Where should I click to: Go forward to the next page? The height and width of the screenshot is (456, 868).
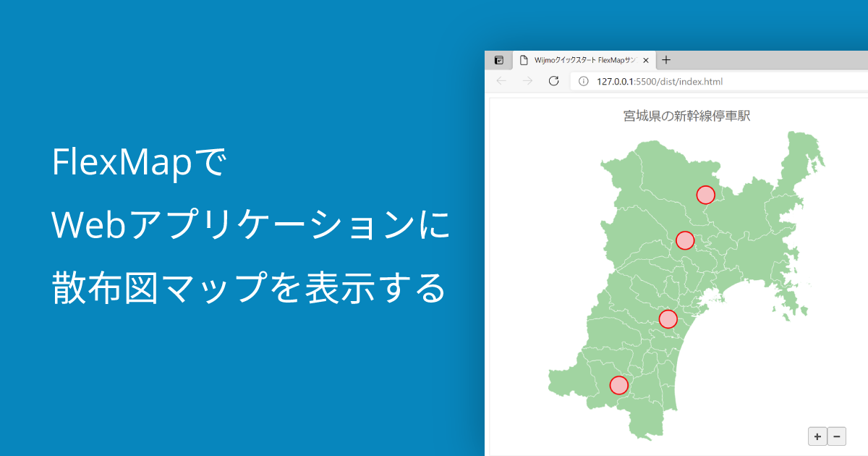(x=527, y=81)
